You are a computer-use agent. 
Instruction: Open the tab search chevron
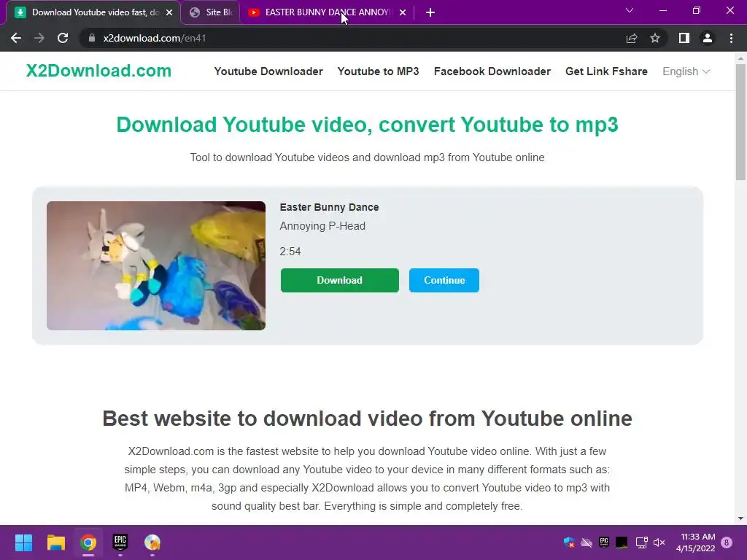[630, 10]
